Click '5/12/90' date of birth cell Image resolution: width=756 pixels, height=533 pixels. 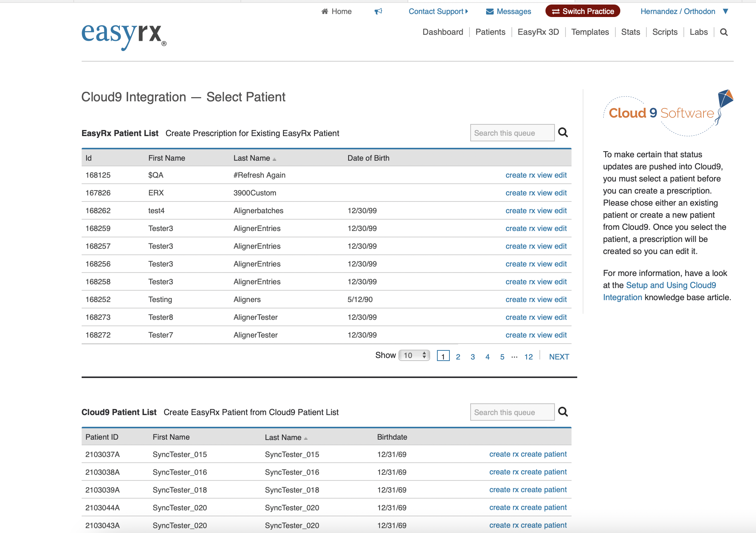(360, 299)
